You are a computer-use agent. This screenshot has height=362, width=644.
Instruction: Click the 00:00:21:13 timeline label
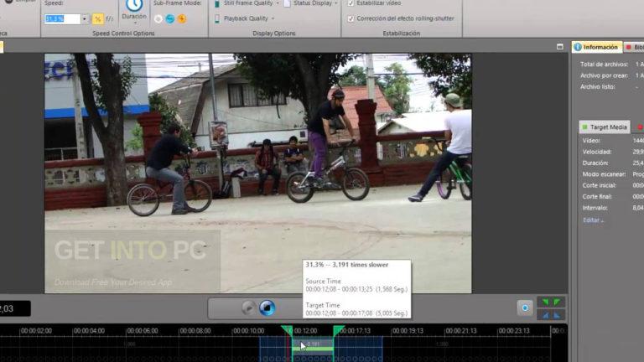coord(461,331)
